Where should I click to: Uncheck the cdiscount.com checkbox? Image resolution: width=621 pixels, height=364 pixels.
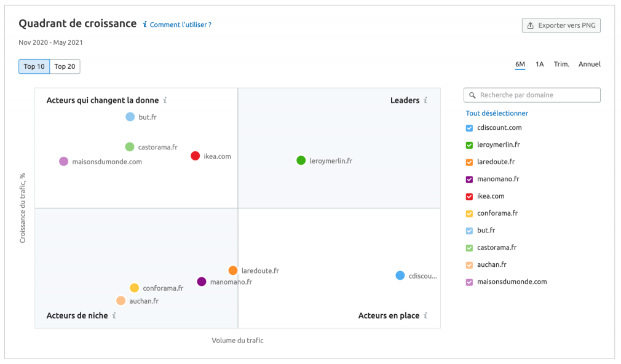click(x=469, y=128)
